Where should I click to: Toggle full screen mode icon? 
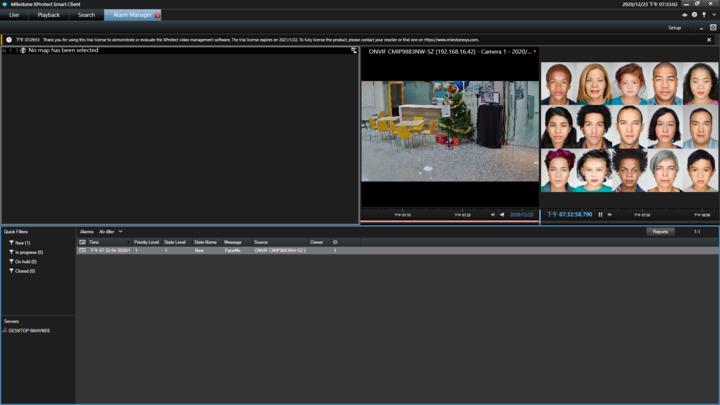click(713, 28)
